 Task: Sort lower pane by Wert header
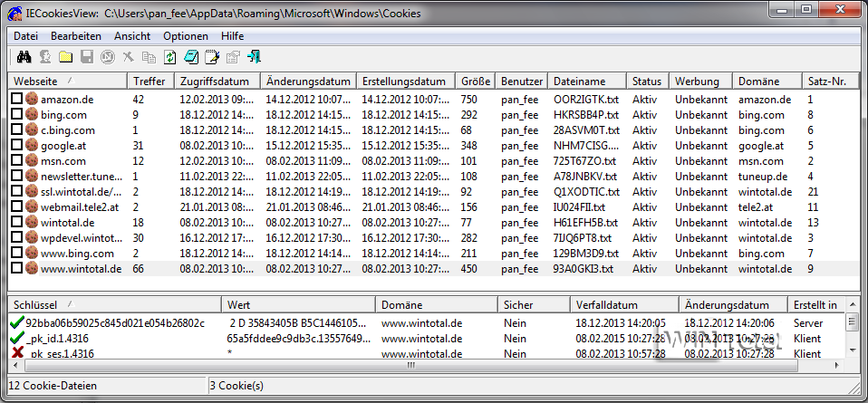298,305
